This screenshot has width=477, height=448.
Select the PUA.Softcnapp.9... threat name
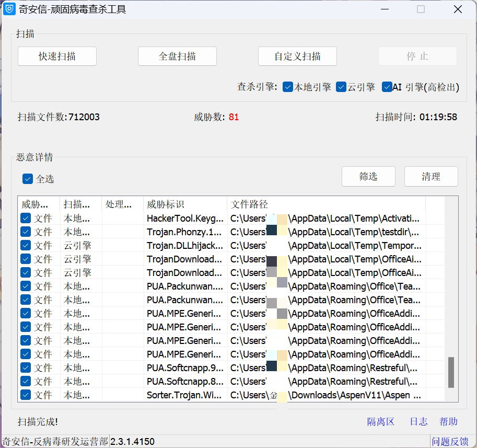point(185,367)
